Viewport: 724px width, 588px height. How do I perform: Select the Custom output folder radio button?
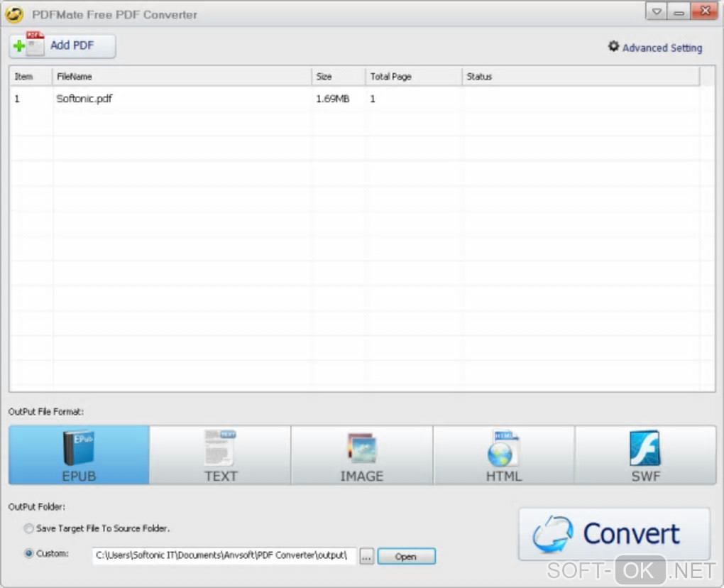[28, 553]
